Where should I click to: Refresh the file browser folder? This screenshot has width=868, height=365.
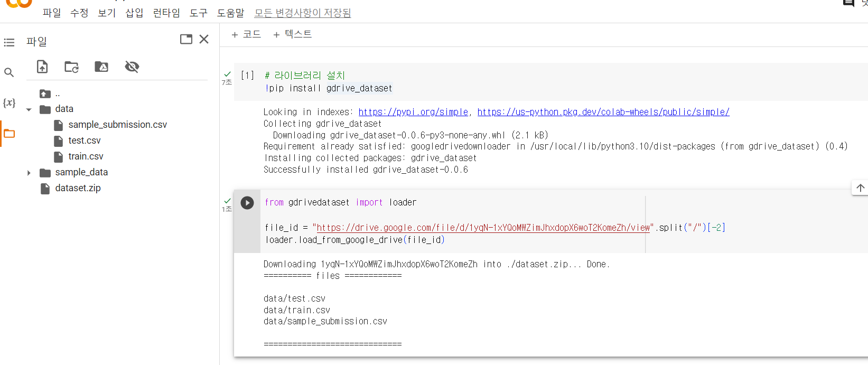[71, 67]
